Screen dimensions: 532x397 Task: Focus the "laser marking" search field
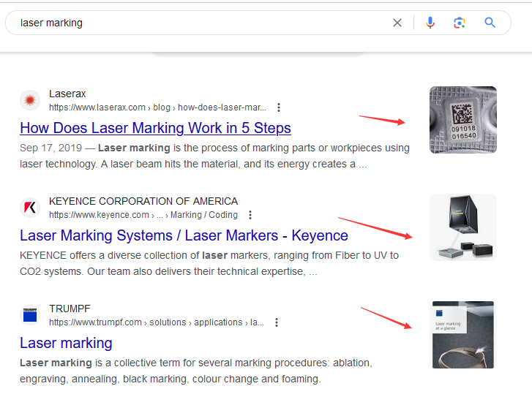click(198, 23)
